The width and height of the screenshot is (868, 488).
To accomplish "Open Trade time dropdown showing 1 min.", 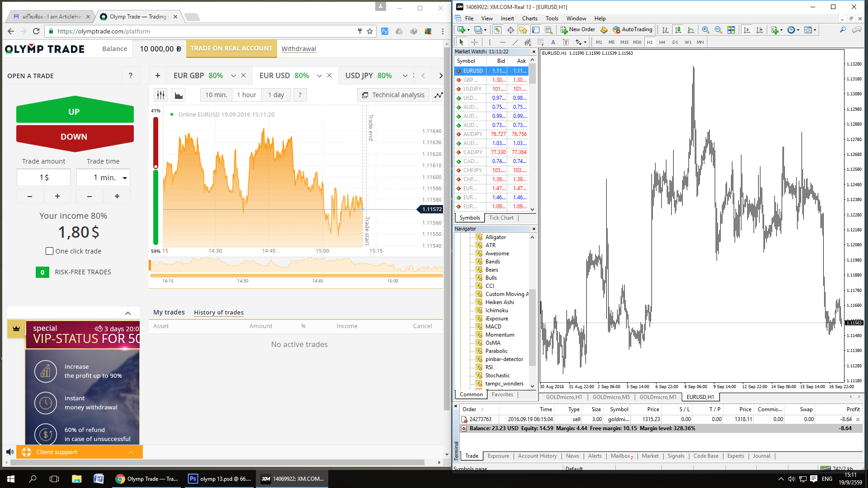I will [104, 178].
